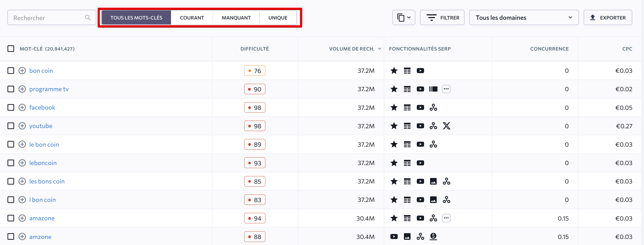The height and width of the screenshot is (245, 644).
Task: Add 'le bon coin' keyword with plus icon
Action: (x=22, y=144)
